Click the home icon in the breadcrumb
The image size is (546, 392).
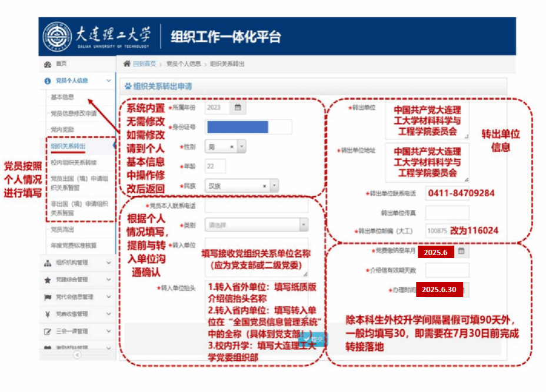126,63
